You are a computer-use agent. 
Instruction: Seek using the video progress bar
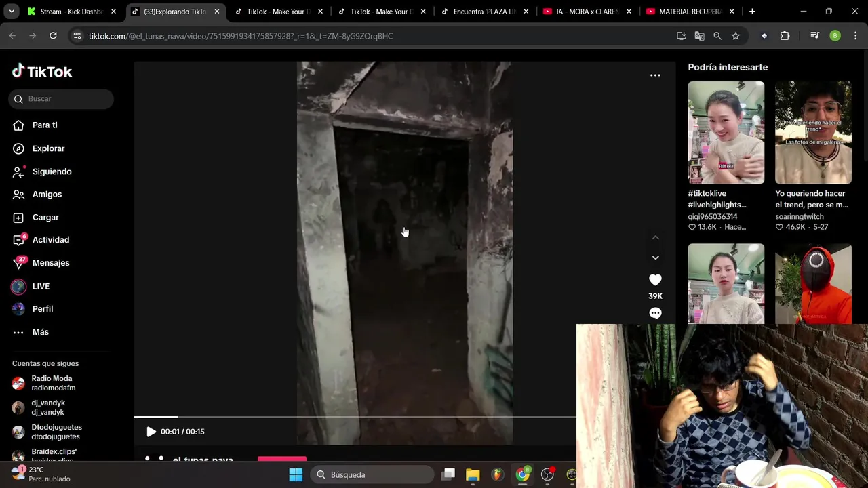pos(355,417)
